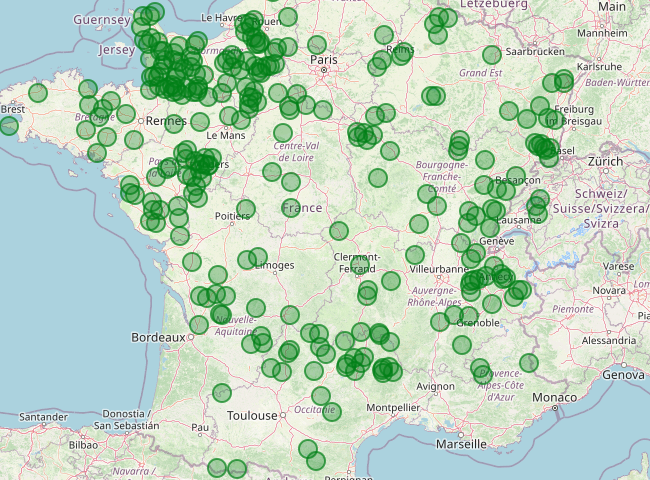
Task: Click the Marseille city label
Action: tap(460, 443)
